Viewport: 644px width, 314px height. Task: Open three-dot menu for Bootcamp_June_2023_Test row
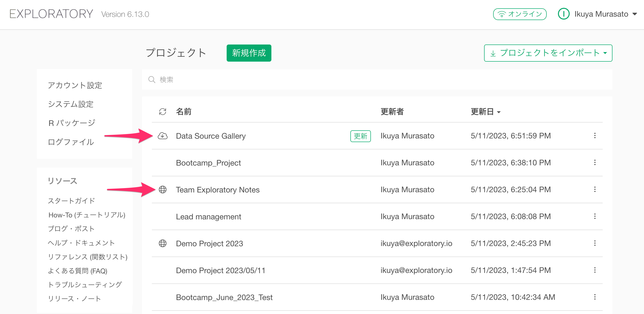pyautogui.click(x=595, y=297)
